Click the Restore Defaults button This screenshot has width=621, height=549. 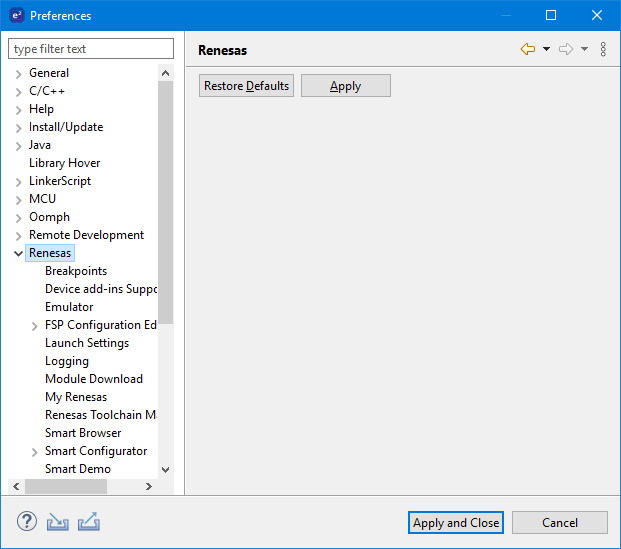pos(246,86)
